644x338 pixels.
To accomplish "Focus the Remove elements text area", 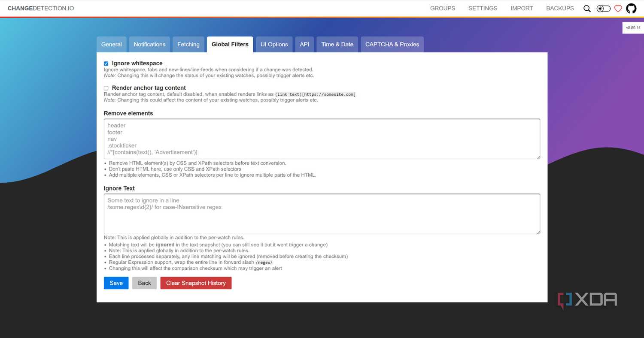I will pos(322,139).
